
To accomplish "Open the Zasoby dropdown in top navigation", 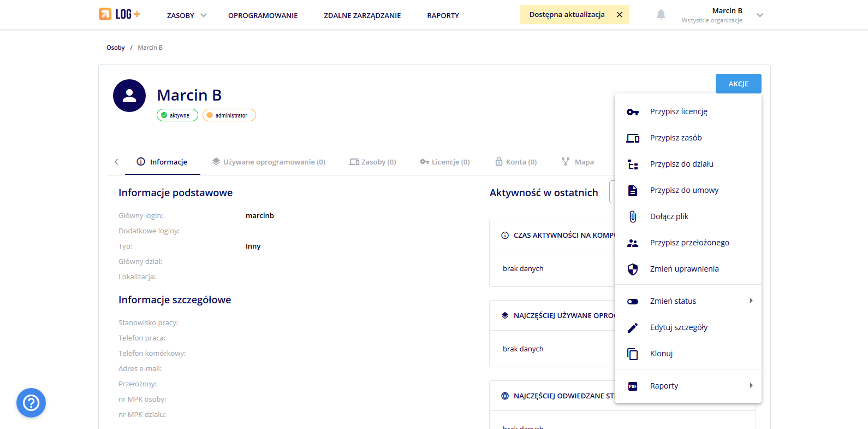I will pyautogui.click(x=187, y=15).
